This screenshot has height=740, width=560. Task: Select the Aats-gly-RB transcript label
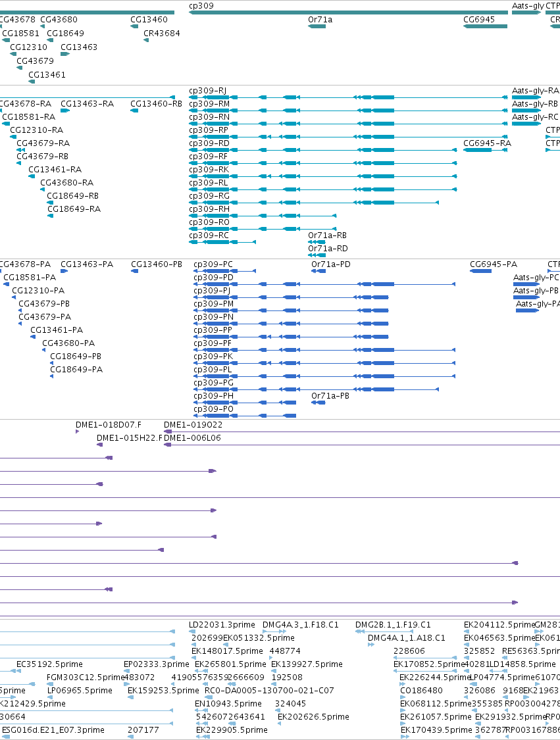click(x=534, y=104)
